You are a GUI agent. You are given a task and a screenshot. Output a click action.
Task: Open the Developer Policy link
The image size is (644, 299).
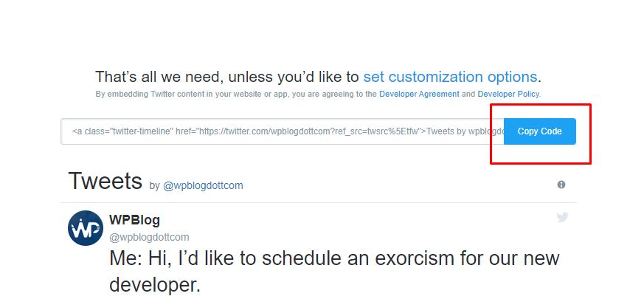click(x=508, y=94)
